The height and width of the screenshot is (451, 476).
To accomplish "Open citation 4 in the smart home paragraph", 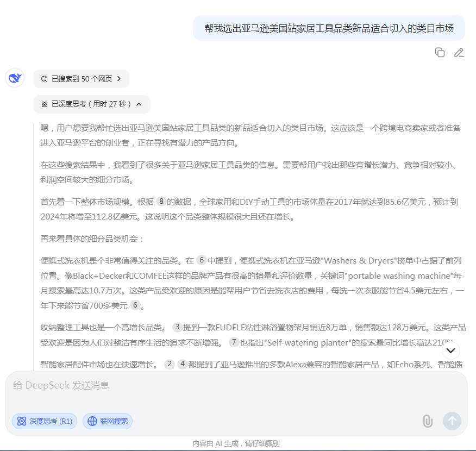I will (183, 364).
